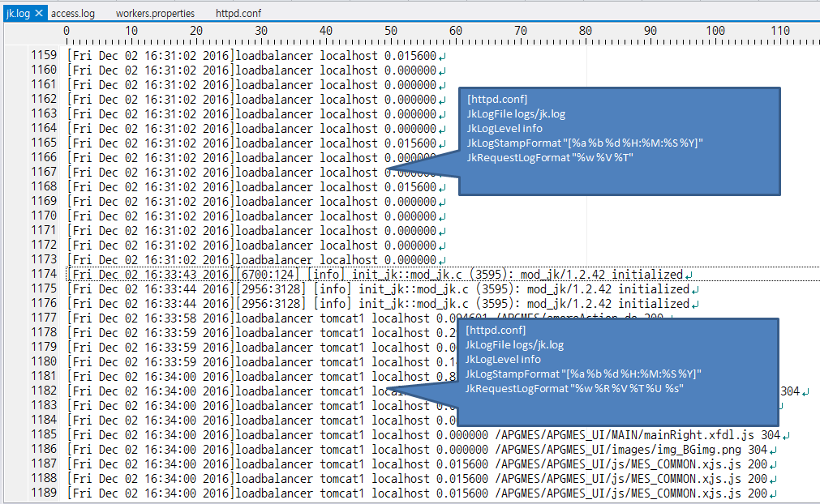Click the upper callout's JkRequestLogFormat "%w %V %T" text
This screenshot has height=504, width=820.
549,158
